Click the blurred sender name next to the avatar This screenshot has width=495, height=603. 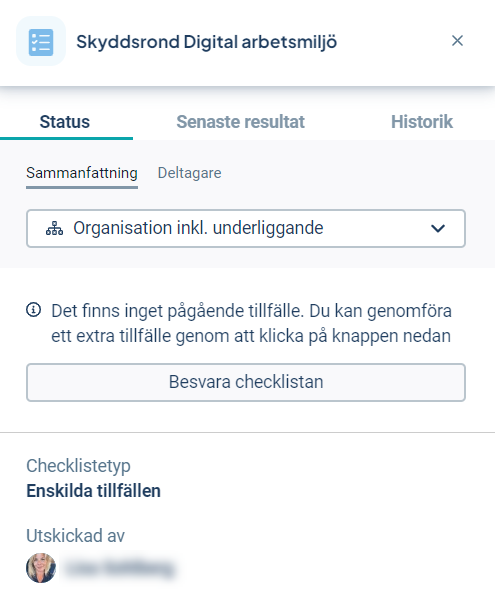120,568
